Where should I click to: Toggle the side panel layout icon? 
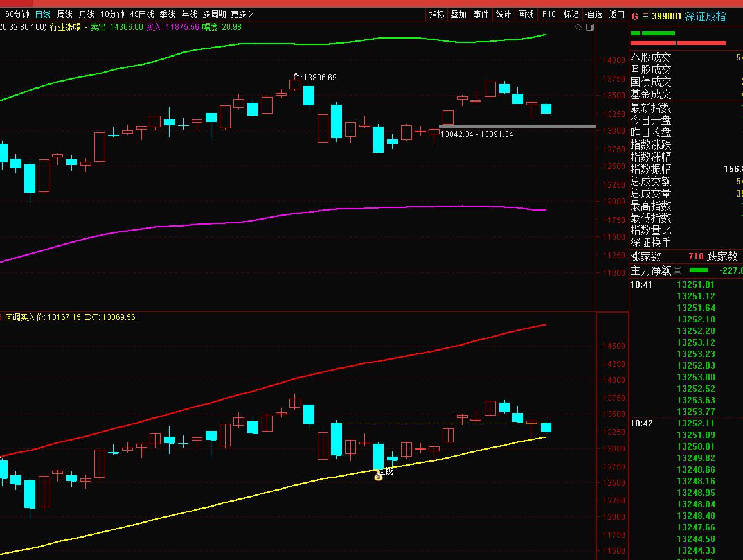(590, 28)
